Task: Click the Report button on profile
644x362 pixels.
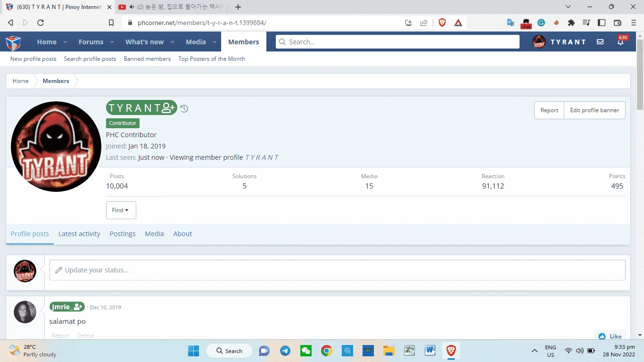Action: [549, 110]
